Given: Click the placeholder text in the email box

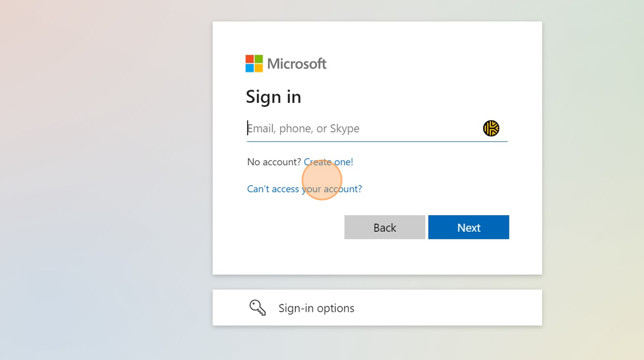Looking at the screenshot, I should click(x=304, y=128).
